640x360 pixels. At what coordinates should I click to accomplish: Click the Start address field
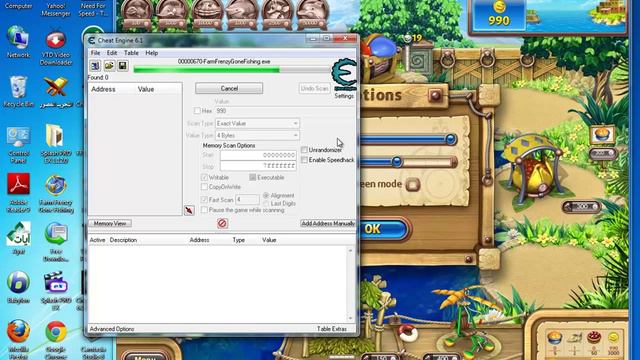point(258,155)
